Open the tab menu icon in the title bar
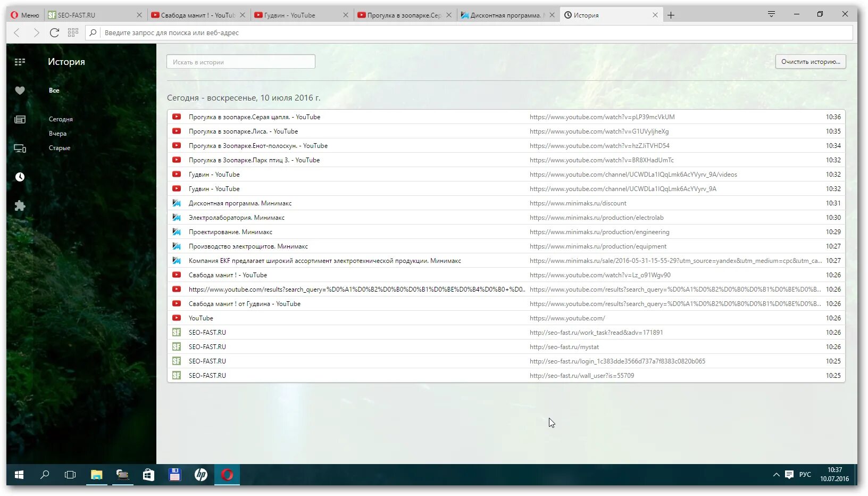 (x=771, y=14)
